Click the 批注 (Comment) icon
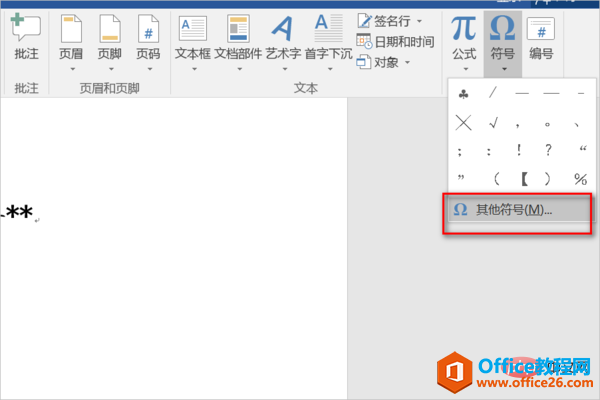 point(25,38)
